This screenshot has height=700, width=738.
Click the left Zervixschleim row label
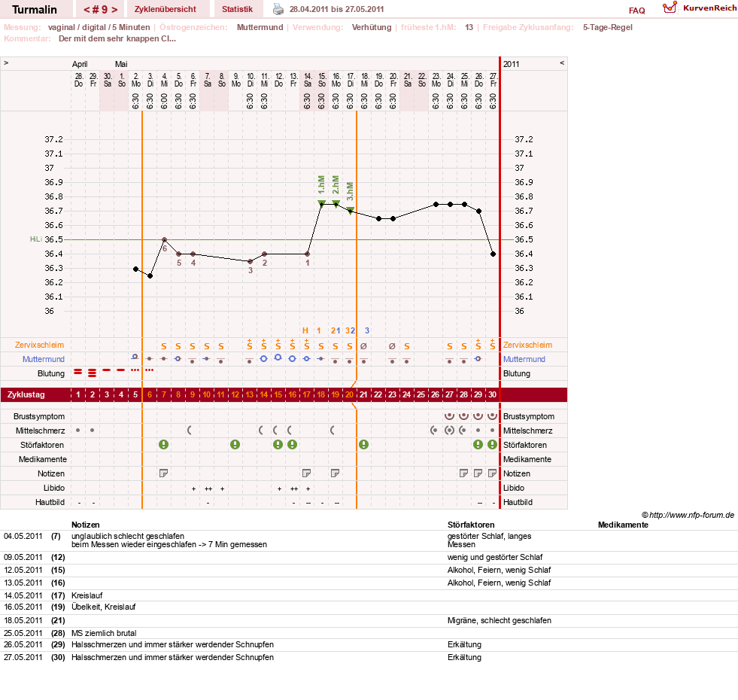point(40,345)
